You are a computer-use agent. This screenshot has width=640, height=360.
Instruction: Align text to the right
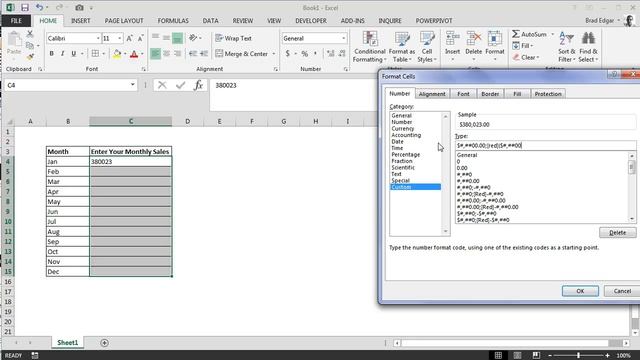(x=177, y=53)
